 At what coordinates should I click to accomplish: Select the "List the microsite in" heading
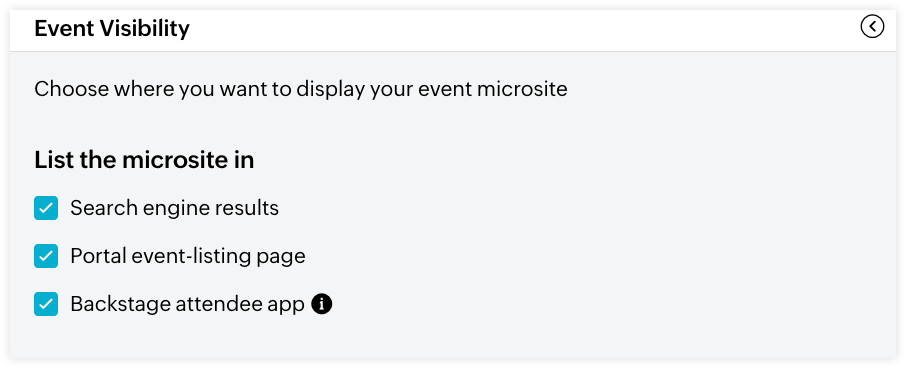(x=144, y=160)
